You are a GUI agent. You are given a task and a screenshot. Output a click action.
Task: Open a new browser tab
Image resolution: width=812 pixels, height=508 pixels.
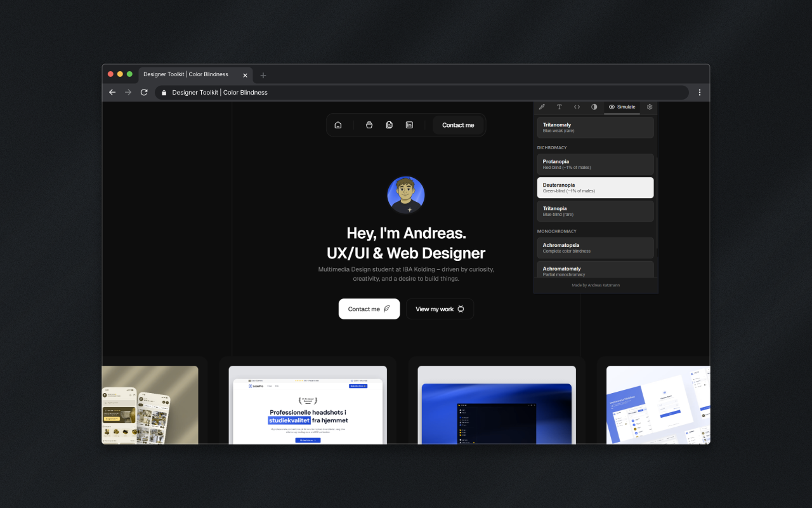pos(263,74)
